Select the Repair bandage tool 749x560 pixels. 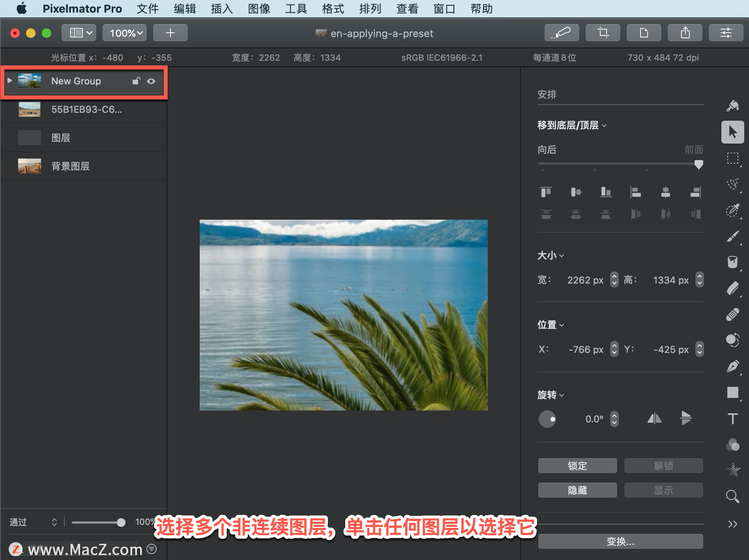click(x=732, y=314)
